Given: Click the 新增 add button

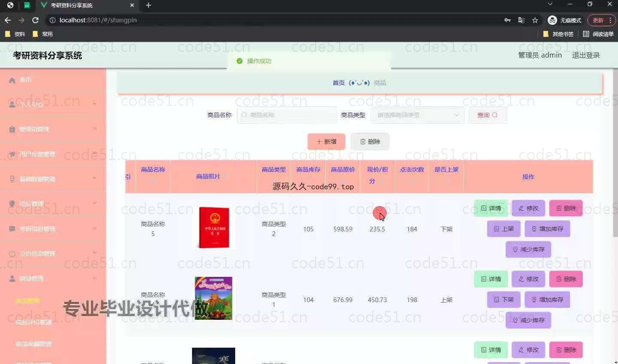Looking at the screenshot, I should coord(326,142).
